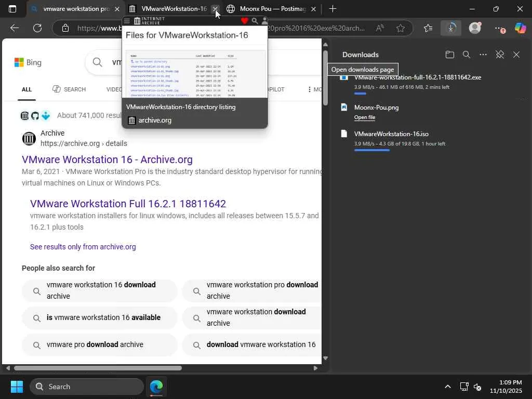This screenshot has width=532, height=399.
Task: Close the Moonx Pou Postimage tab
Action: pos(313,9)
